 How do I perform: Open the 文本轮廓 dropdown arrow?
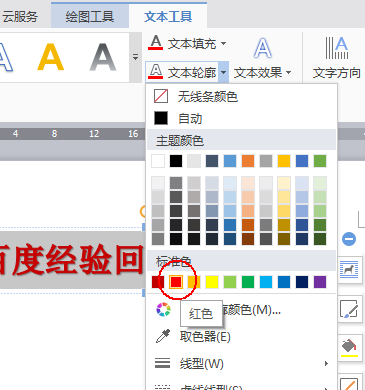pos(224,72)
